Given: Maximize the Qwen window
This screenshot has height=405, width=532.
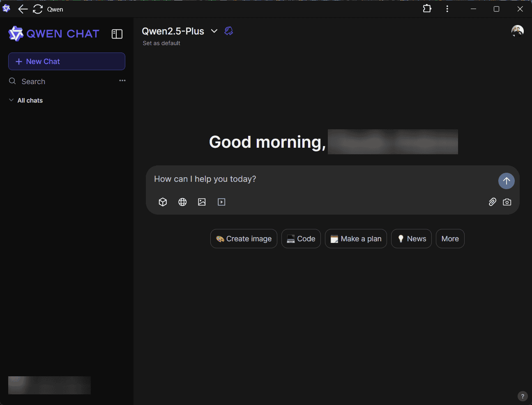Looking at the screenshot, I should (x=496, y=9).
